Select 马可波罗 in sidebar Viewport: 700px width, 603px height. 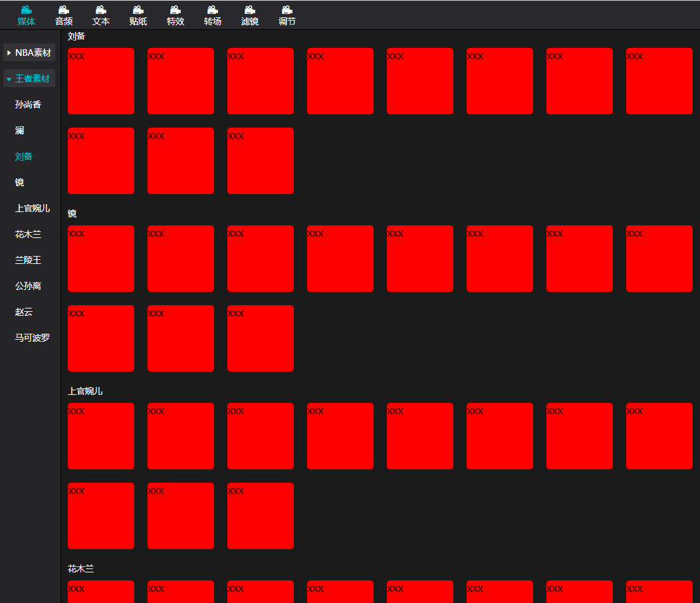(x=32, y=338)
